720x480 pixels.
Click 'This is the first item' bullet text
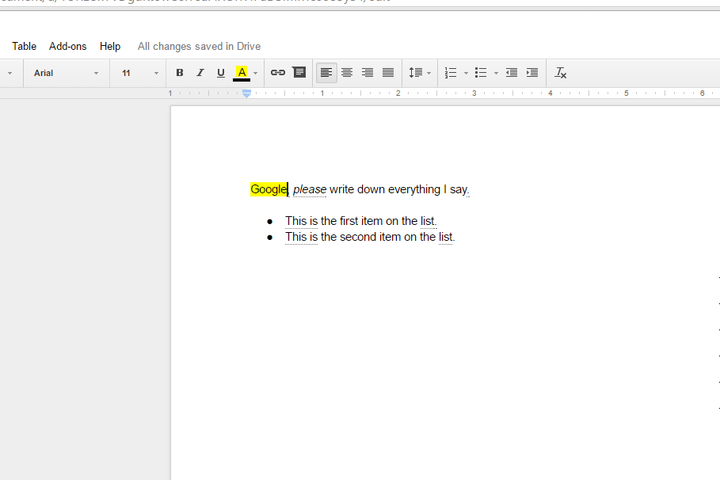point(361,221)
